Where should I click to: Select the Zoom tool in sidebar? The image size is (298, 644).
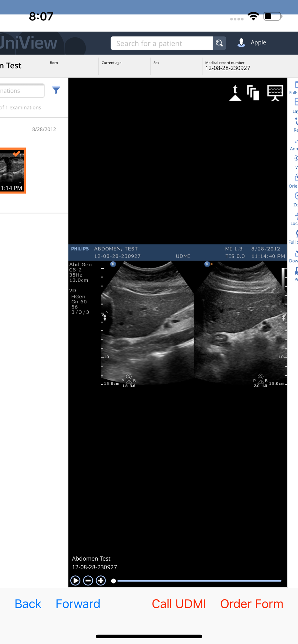tap(295, 199)
